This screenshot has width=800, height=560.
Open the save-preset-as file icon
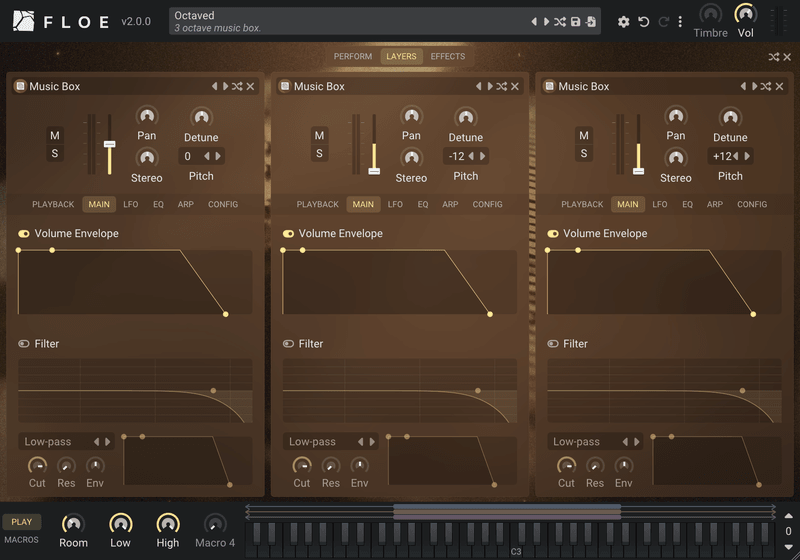pos(591,21)
